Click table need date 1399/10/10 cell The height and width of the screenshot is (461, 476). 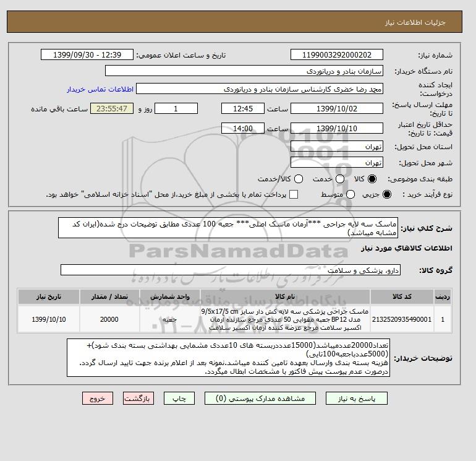click(x=49, y=319)
